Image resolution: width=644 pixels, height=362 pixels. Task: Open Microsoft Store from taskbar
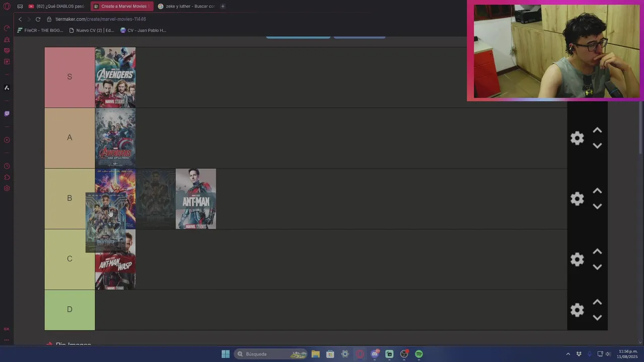[x=330, y=354]
